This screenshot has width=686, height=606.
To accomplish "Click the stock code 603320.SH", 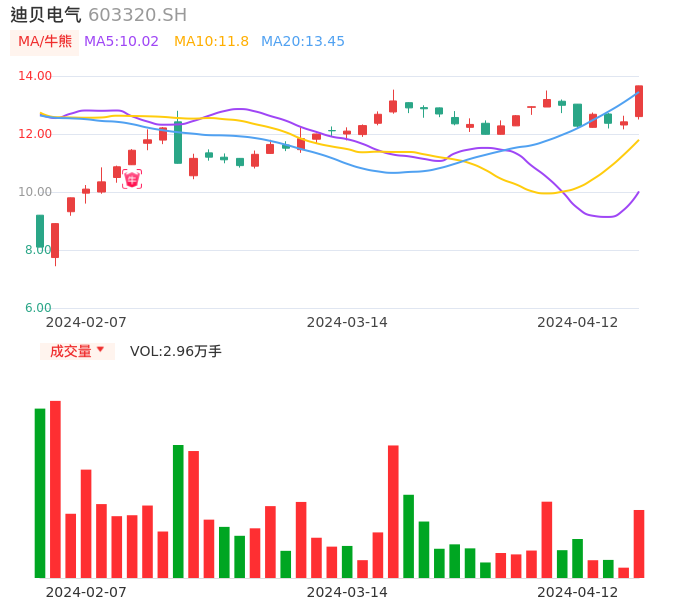I will click(x=137, y=15).
